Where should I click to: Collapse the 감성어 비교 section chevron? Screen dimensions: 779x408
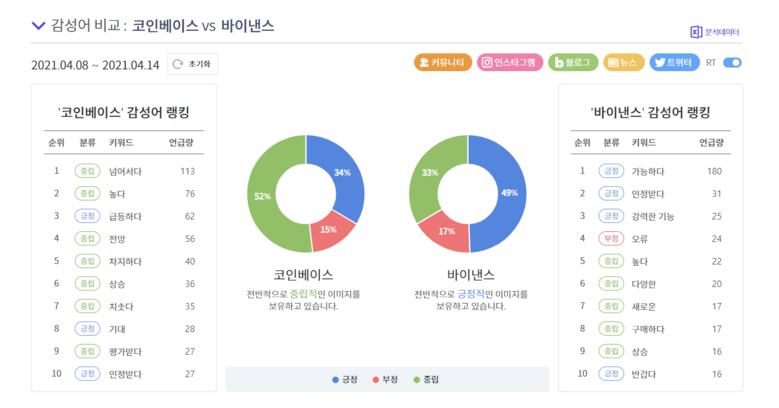point(38,26)
